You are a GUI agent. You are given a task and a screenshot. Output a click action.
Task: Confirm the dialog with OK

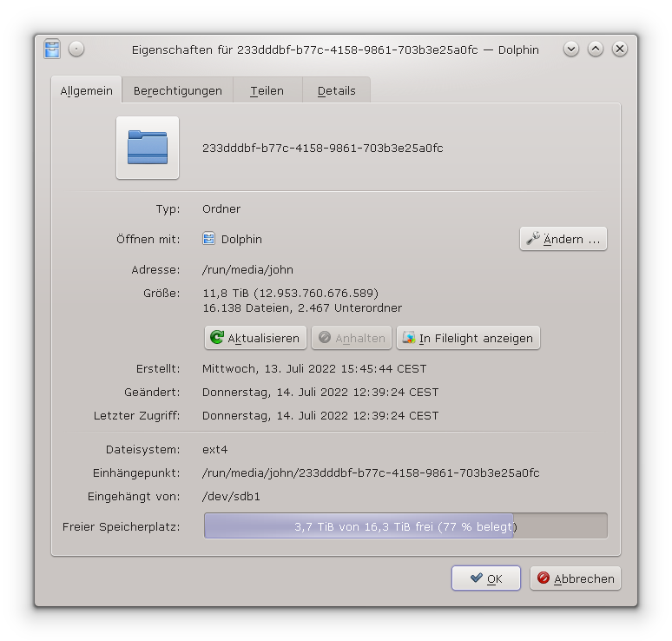pos(486,578)
